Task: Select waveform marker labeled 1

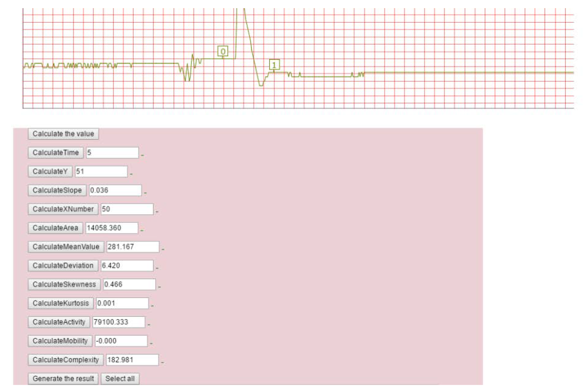Action: [274, 65]
